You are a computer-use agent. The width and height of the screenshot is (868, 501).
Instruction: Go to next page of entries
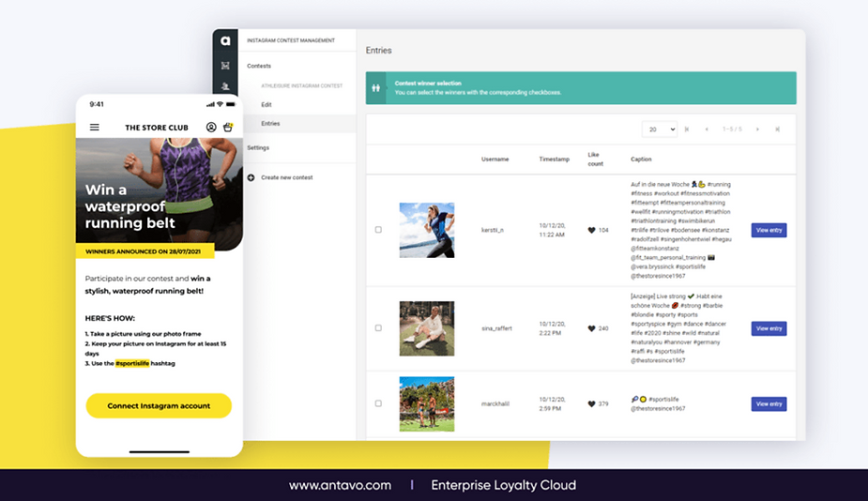757,129
